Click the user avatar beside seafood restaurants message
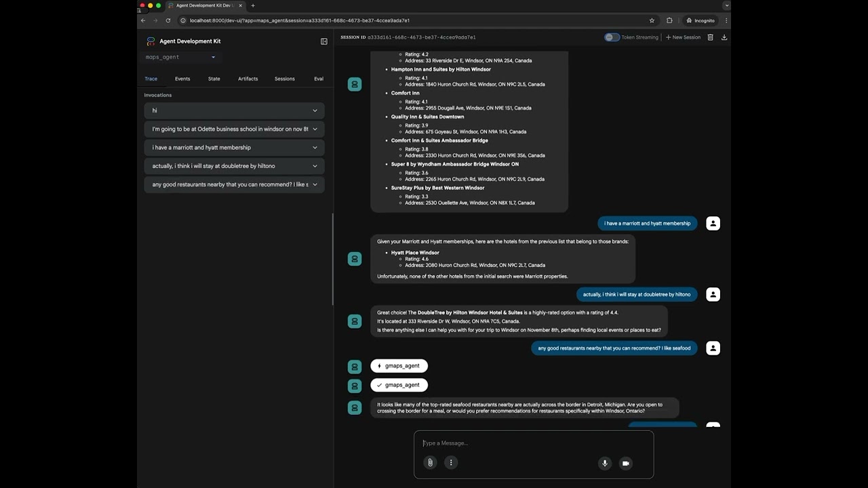Image resolution: width=868 pixels, height=488 pixels. (x=713, y=348)
